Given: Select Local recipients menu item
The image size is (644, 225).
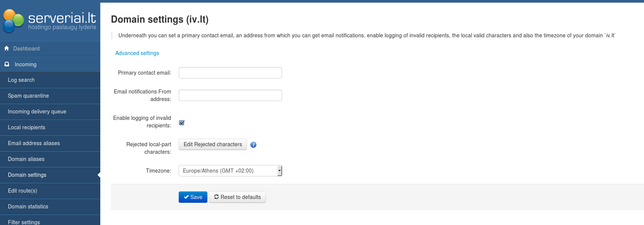Looking at the screenshot, I should click(x=26, y=127).
